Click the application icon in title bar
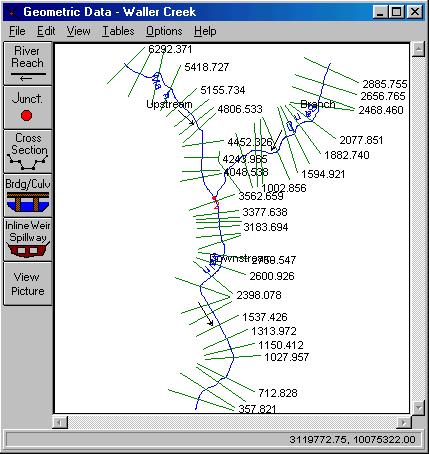429x454 pixels. [x=12, y=12]
